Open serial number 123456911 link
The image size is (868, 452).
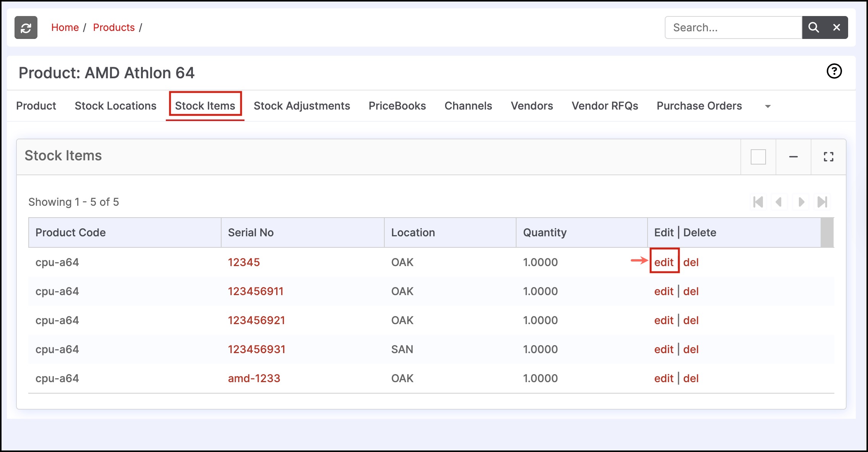pyautogui.click(x=256, y=291)
